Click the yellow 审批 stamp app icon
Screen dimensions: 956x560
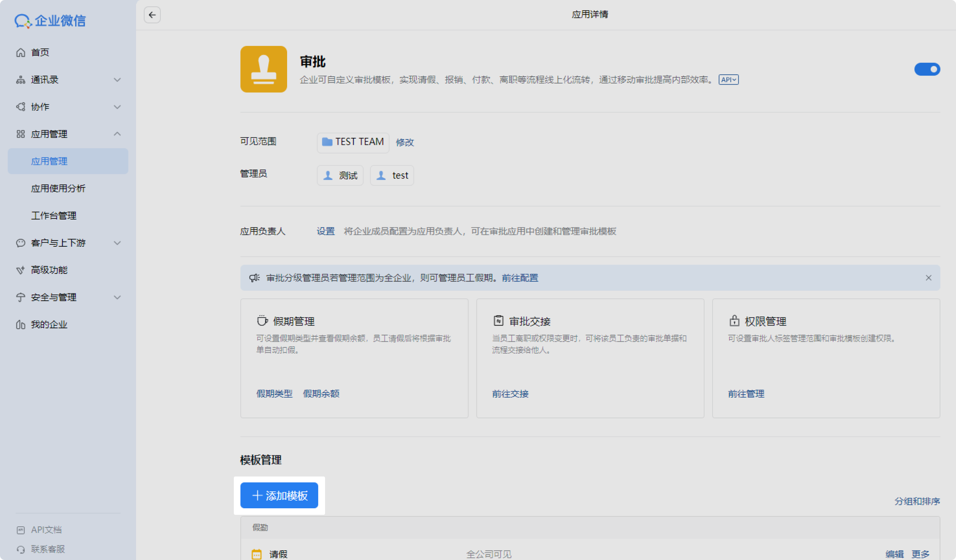[263, 69]
